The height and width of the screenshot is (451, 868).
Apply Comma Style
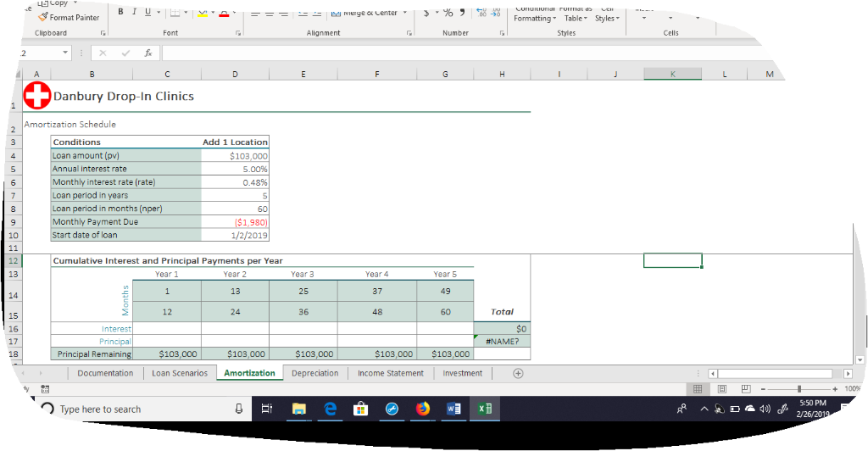coord(462,12)
